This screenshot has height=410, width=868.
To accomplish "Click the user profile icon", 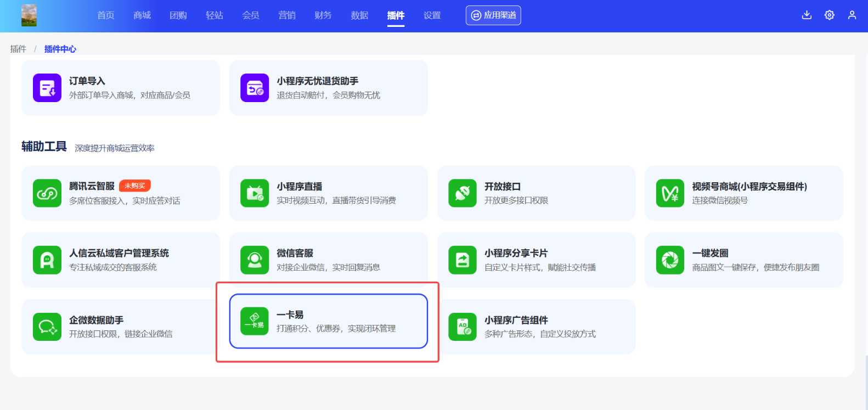I will click(852, 15).
